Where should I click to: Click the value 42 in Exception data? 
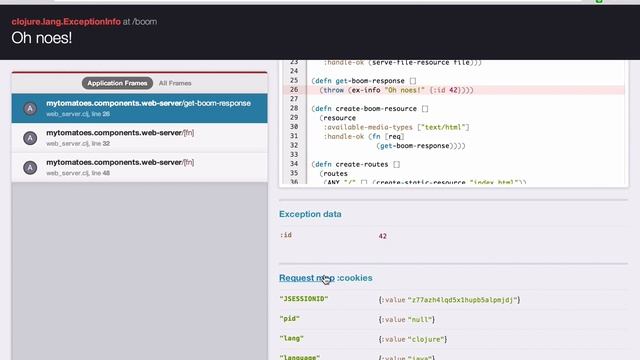click(382, 236)
